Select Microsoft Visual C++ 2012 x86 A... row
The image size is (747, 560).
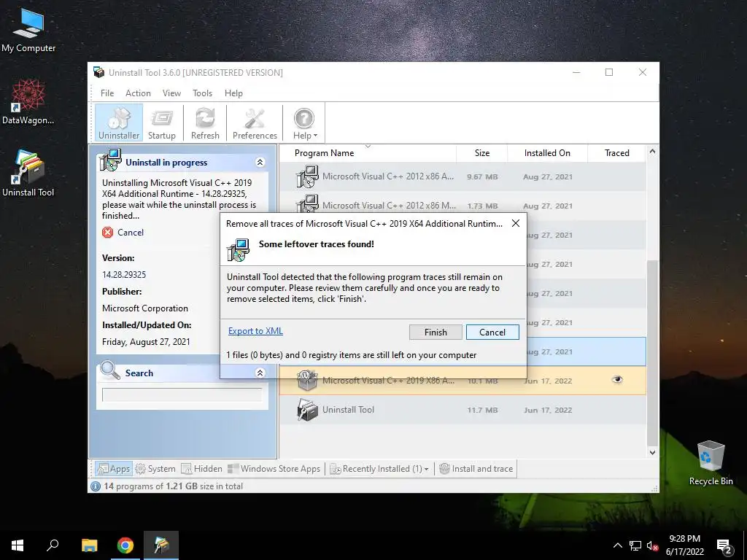point(462,176)
